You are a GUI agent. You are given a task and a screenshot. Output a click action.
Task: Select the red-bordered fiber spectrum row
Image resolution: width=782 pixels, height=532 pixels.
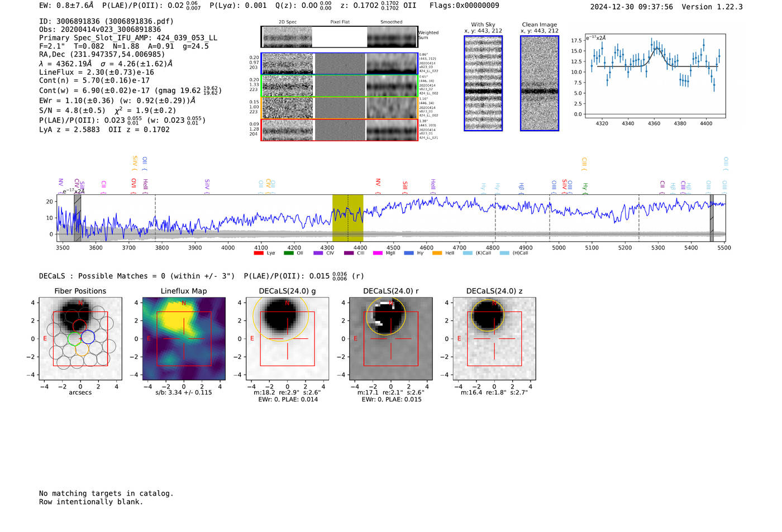click(339, 130)
